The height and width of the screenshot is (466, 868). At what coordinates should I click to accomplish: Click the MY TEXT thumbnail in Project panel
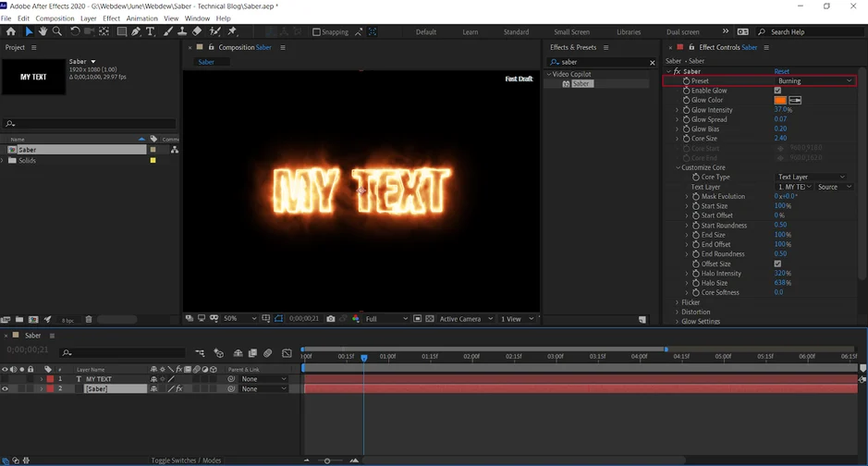point(33,77)
